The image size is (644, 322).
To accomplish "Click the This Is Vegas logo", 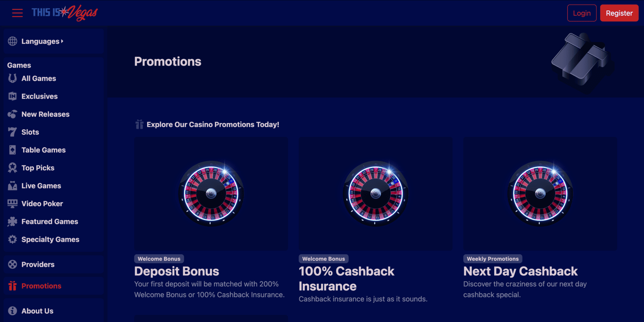I will pos(65,13).
